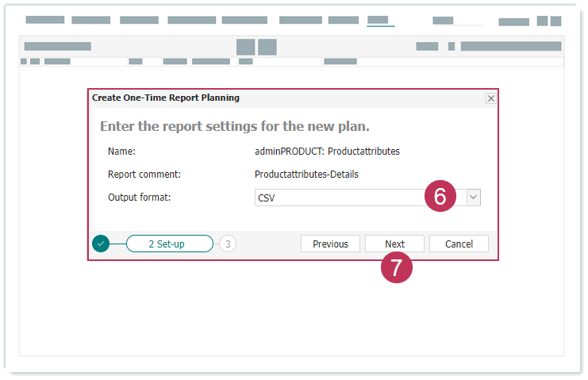This screenshot has height=380, width=588.
Task: Select the 2 Set-up wizard step
Action: (x=169, y=244)
